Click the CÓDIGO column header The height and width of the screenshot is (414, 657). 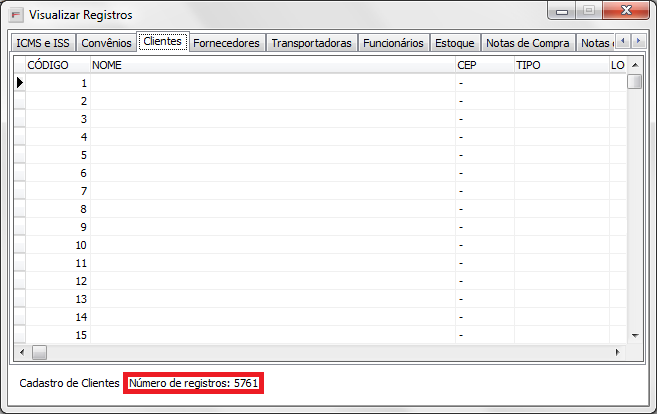coord(57,65)
